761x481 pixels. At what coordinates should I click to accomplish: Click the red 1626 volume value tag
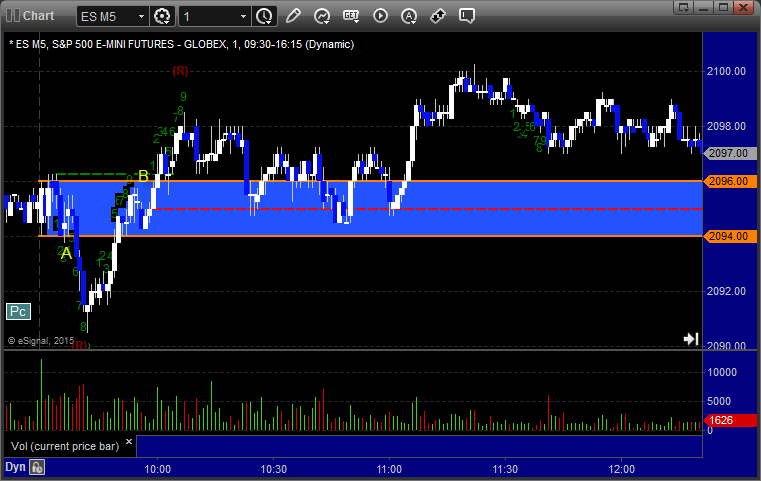729,420
